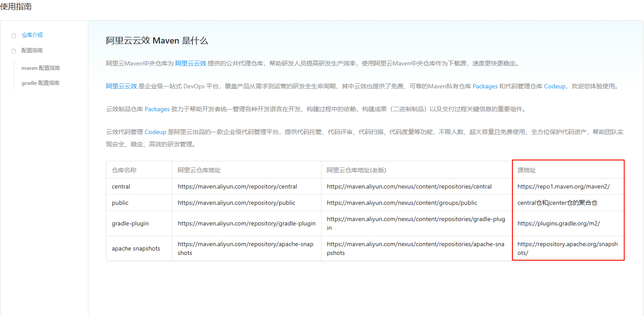Open the Codeup hyperlink in the last paragraph
644x316 pixels.
tap(155, 132)
